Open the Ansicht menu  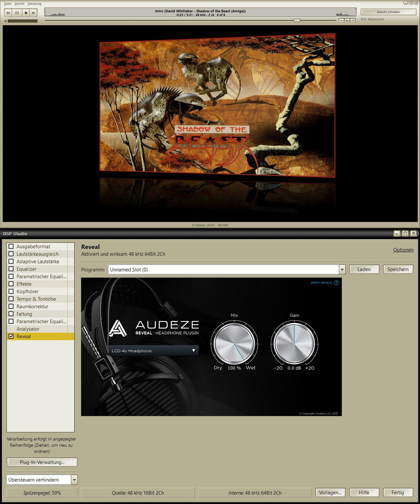coord(19,4)
